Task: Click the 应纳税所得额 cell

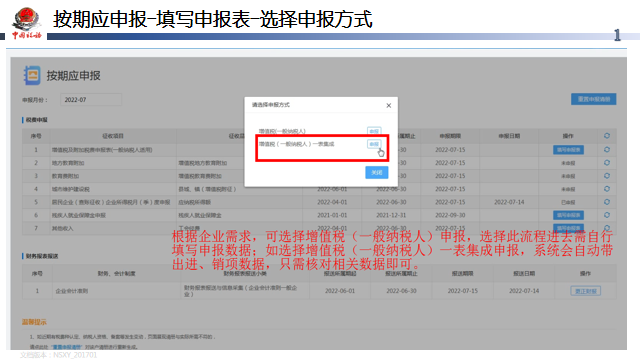Action: 194,202
